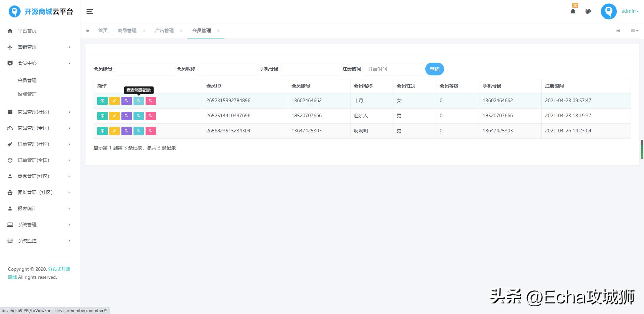Toggle the sidebar collapse hamburger icon
644x314 pixels.
[90, 11]
